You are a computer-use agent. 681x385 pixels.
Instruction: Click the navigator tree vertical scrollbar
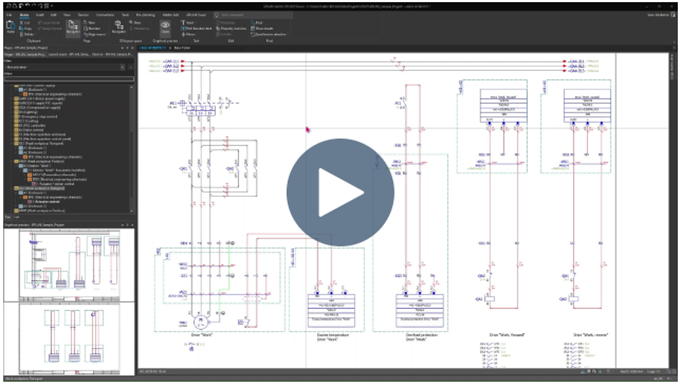[x=132, y=148]
